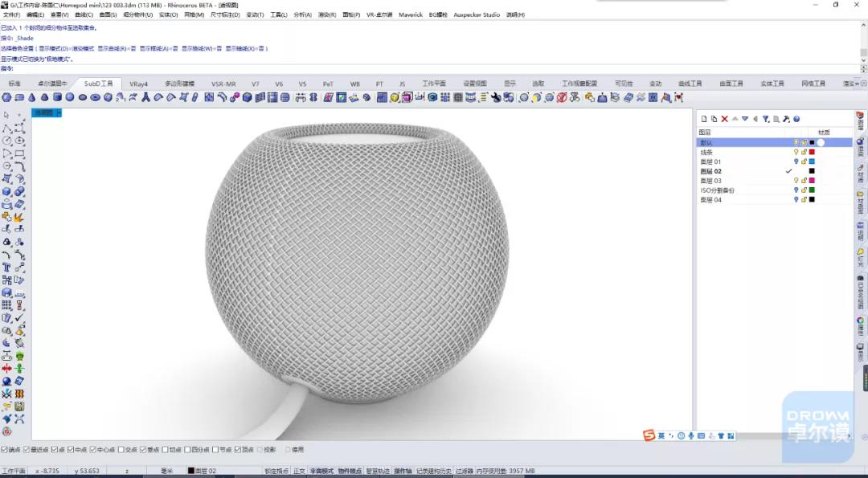
Task: Select the Text T tool in left sidebar
Action: tap(6, 268)
